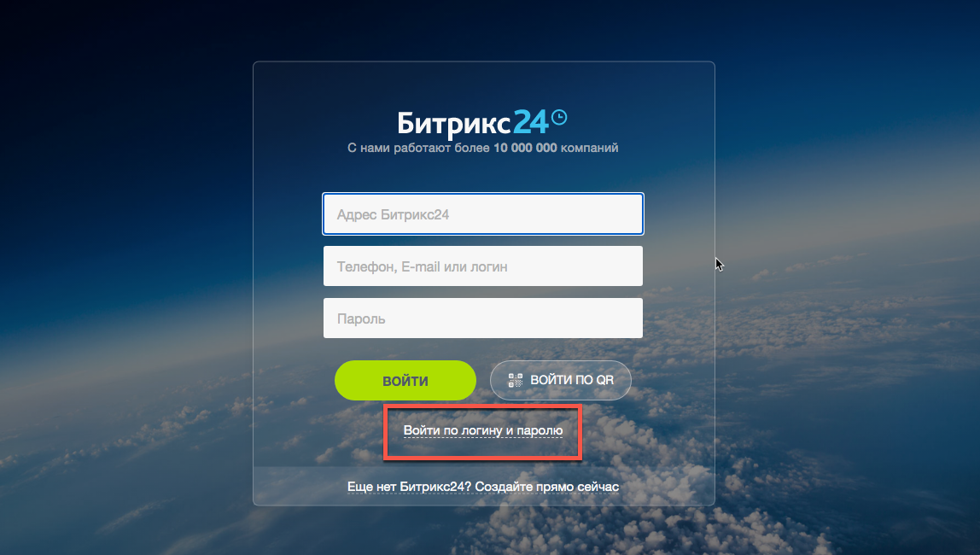
Task: Click the word компаний in the tagline
Action: (589, 148)
